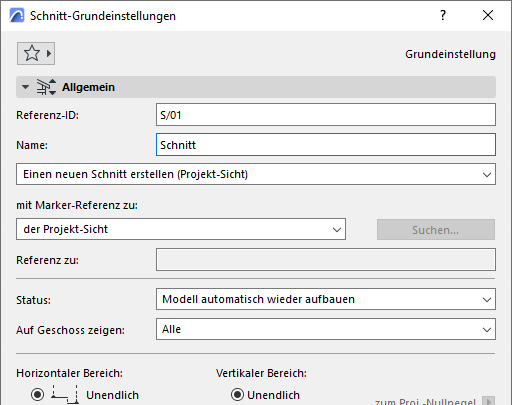Click the question mark help icon
512x405 pixels.
(x=443, y=15)
